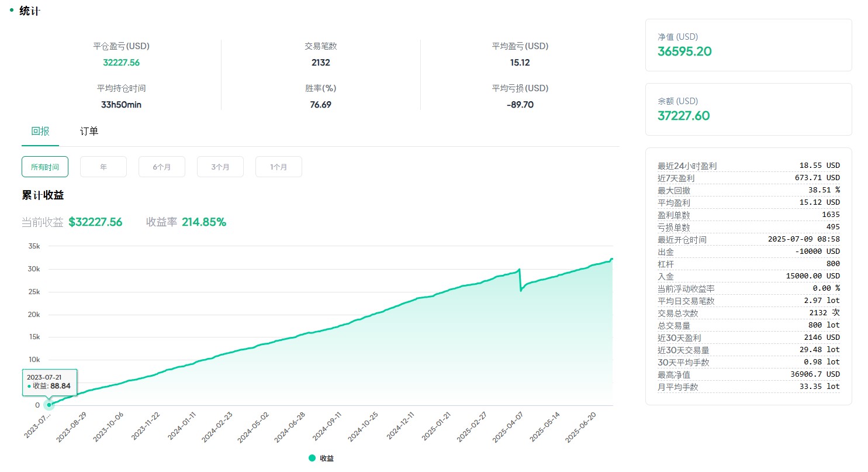Switch to the 回报 tab
Viewport: 868px width, 472px height.
[40, 132]
